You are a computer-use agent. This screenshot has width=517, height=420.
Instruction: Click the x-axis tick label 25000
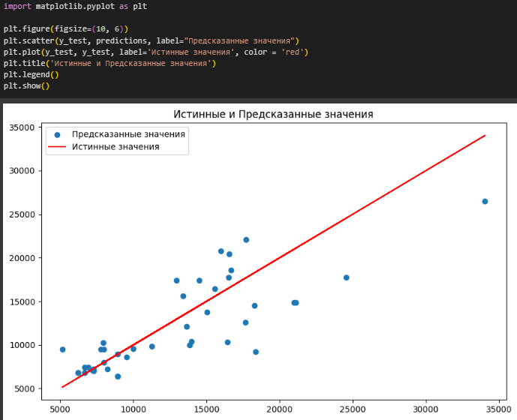click(x=353, y=409)
